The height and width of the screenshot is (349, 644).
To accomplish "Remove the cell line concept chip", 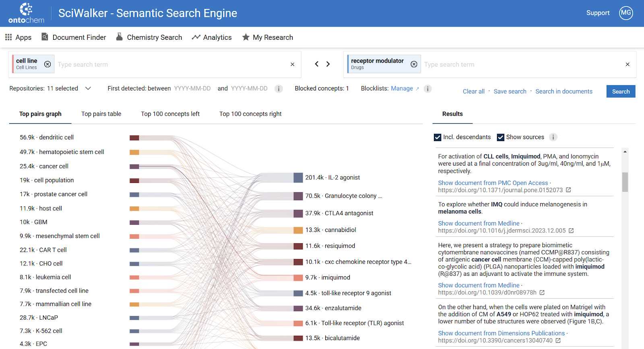I will (47, 64).
